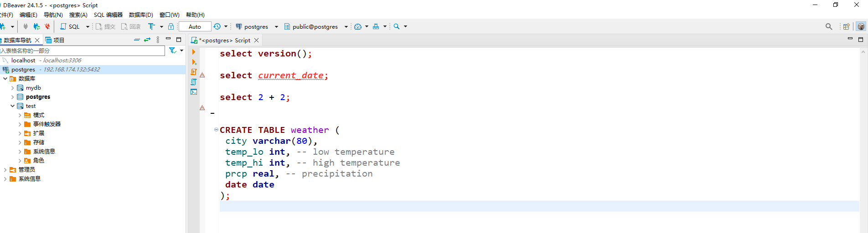The image size is (868, 233).
Task: Click the Disconnect red plug icon
Action: point(47,27)
